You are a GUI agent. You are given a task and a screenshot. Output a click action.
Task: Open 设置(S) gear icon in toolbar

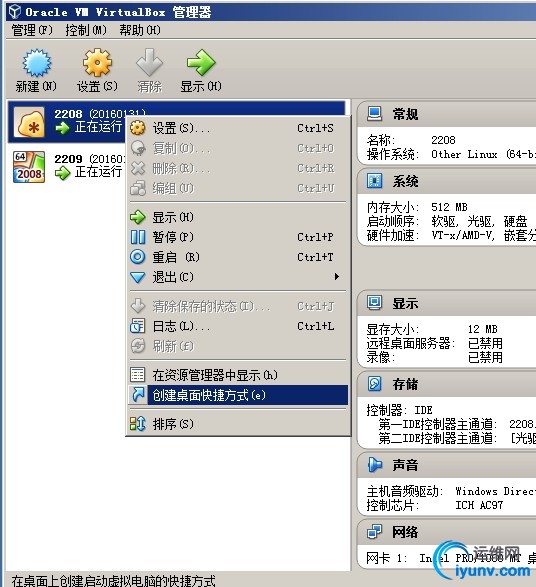[x=97, y=63]
